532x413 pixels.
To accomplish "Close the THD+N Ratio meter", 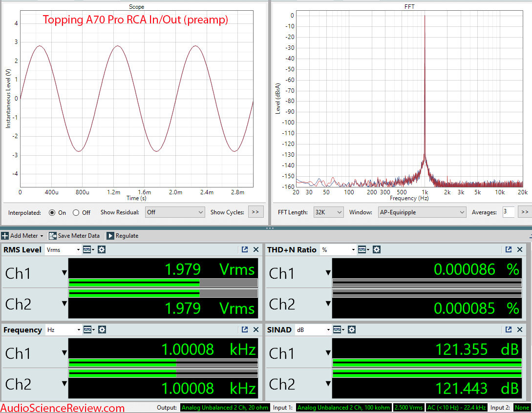I will coord(520,249).
